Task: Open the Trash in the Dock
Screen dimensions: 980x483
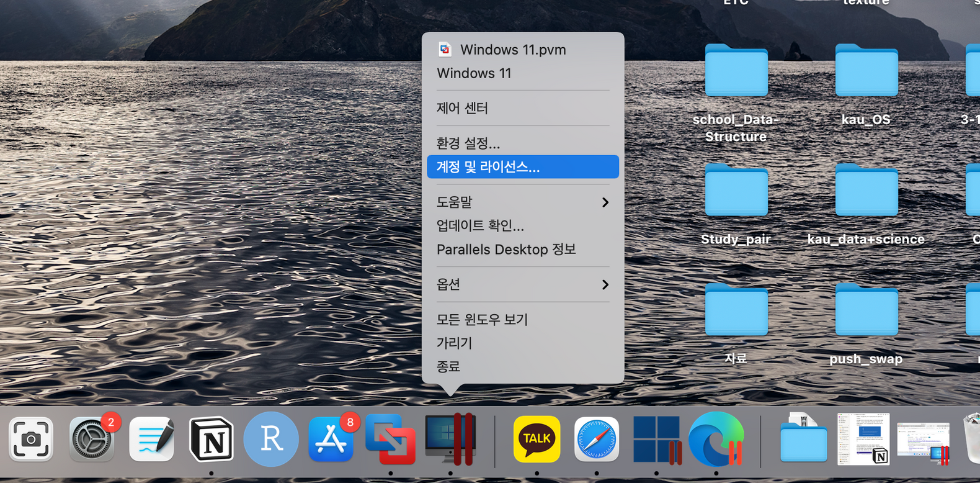Action: point(971,440)
